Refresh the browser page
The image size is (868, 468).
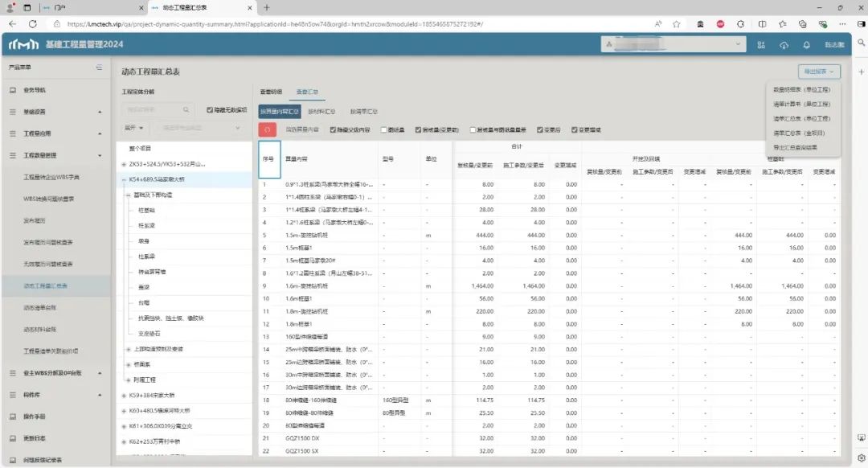coord(33,24)
